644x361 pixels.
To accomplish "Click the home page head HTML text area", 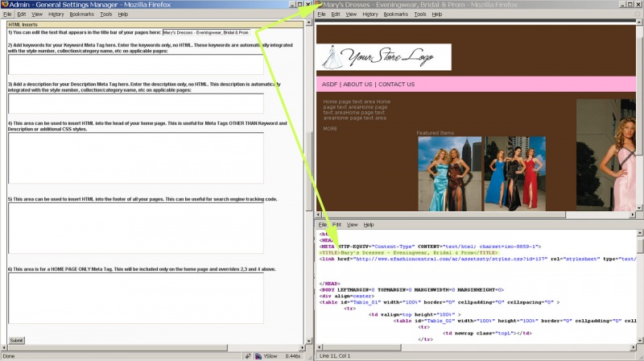I will click(x=136, y=158).
